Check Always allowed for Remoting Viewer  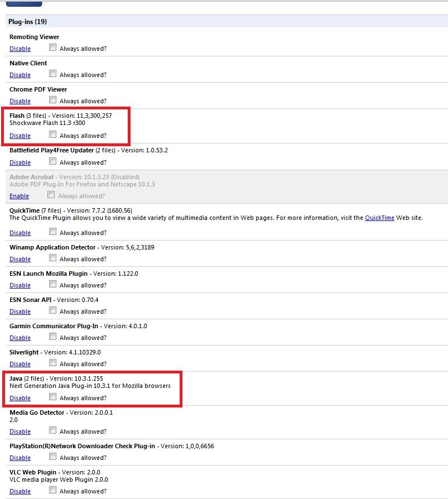(53, 47)
